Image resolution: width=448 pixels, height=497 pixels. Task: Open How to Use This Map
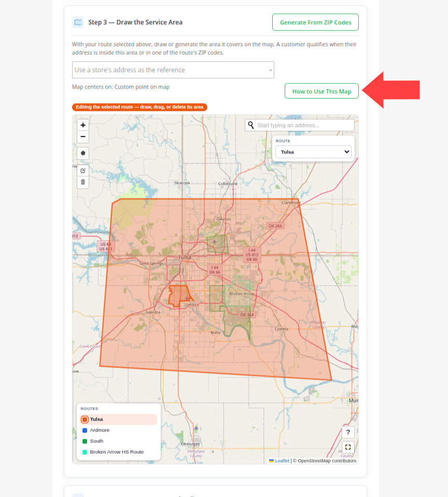click(321, 91)
